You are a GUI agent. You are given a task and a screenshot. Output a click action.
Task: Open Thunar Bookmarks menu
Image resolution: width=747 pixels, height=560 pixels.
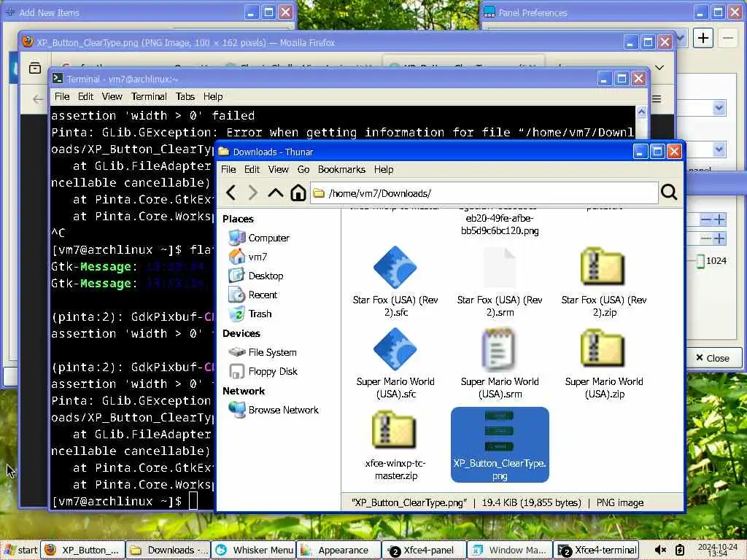point(341,169)
